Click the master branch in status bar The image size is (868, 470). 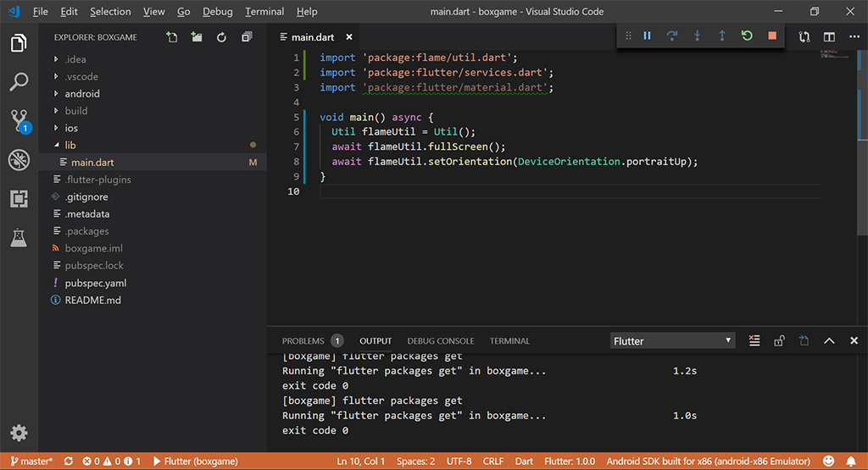pyautogui.click(x=32, y=462)
